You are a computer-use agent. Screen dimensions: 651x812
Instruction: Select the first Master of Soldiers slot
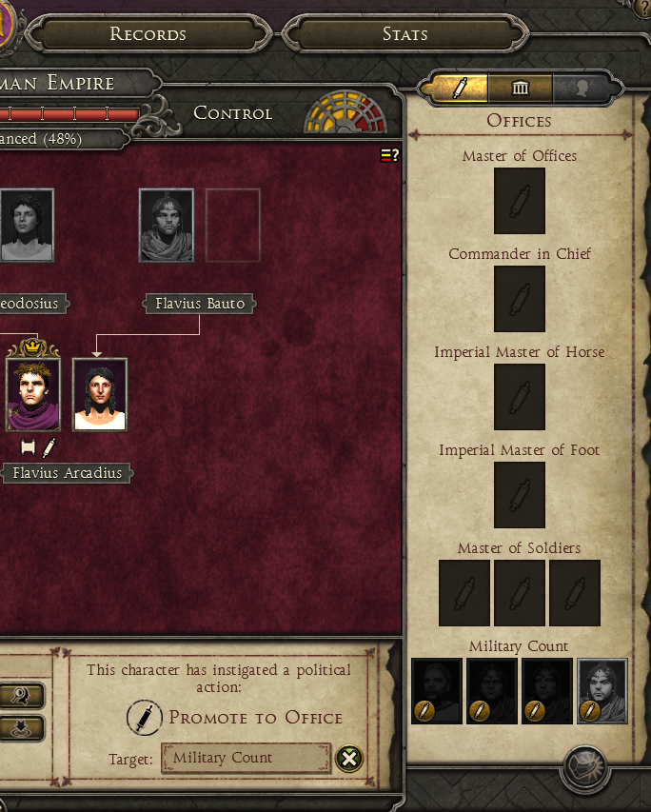click(464, 593)
